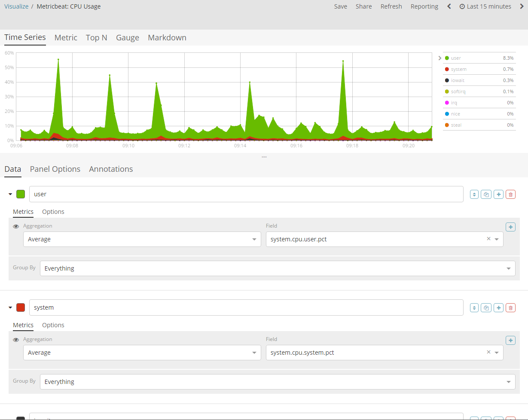Clear the system.cpu.system.pct field selection
528x420 pixels.
coord(488,352)
